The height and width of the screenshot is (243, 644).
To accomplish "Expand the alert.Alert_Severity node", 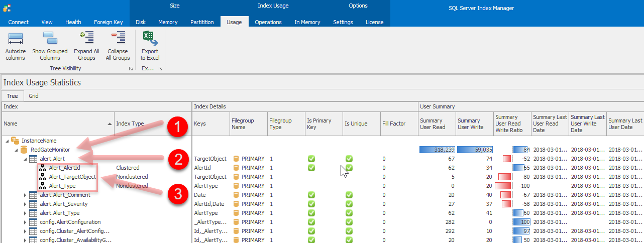I will click(x=25, y=204).
